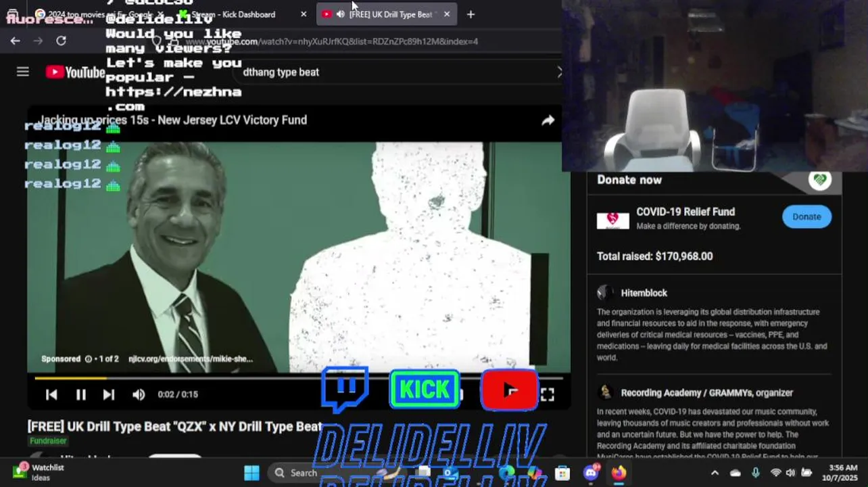Enter fullscreen on the video player

point(548,394)
